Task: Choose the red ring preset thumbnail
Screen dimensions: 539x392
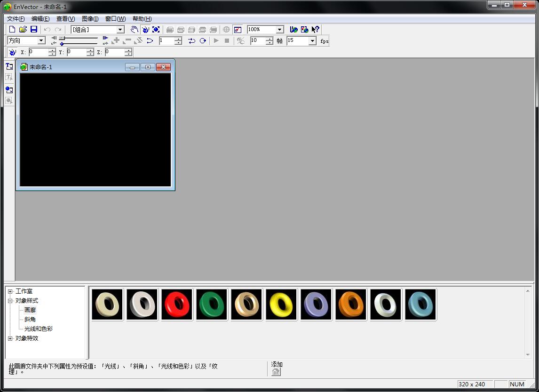Action: (177, 304)
